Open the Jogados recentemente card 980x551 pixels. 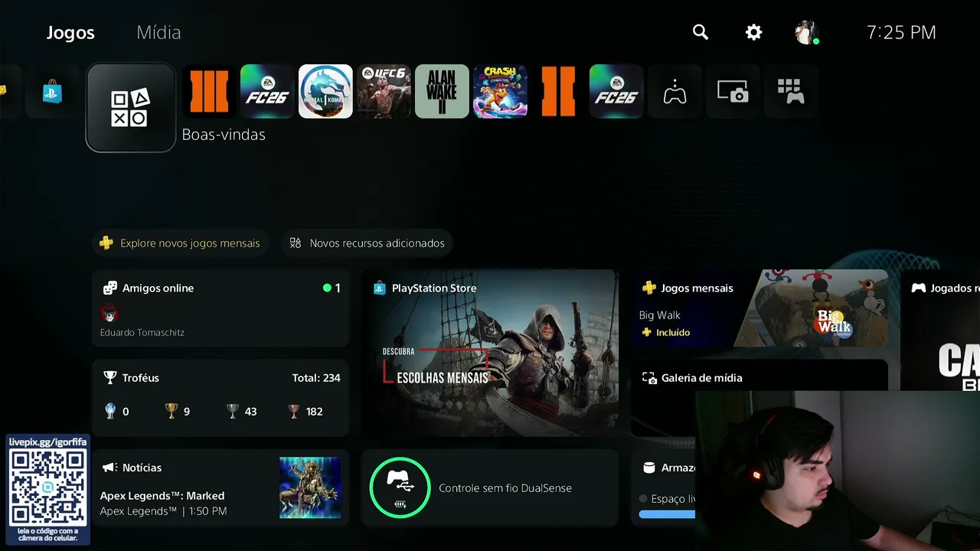pyautogui.click(x=940, y=329)
